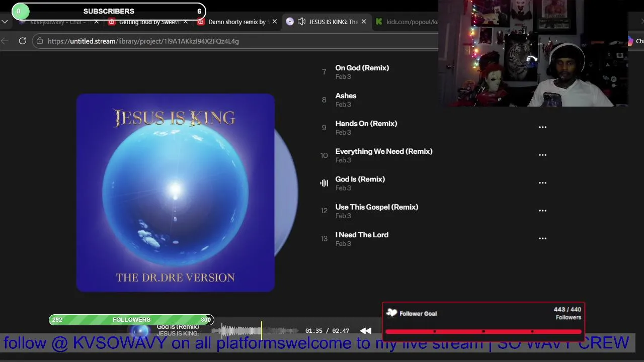Click the now-playing bars icon beside God Is (Remix)

324,183
